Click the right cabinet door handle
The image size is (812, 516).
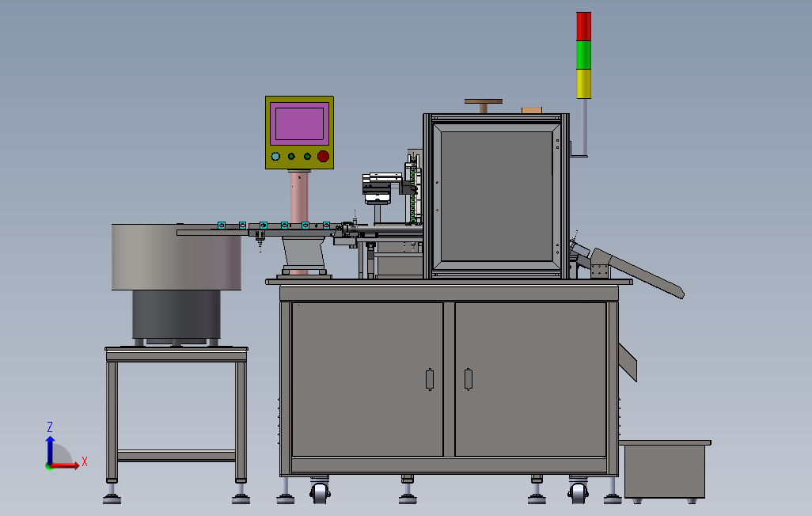[x=469, y=379]
